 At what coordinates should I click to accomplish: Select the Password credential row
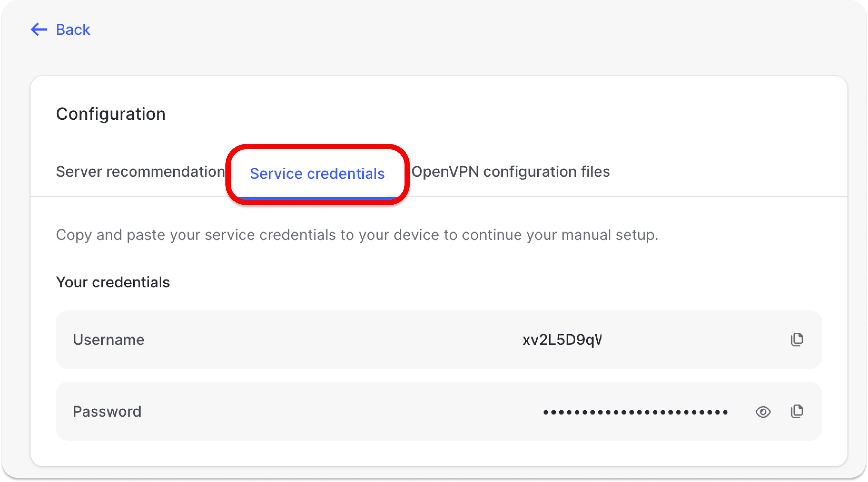(404, 411)
